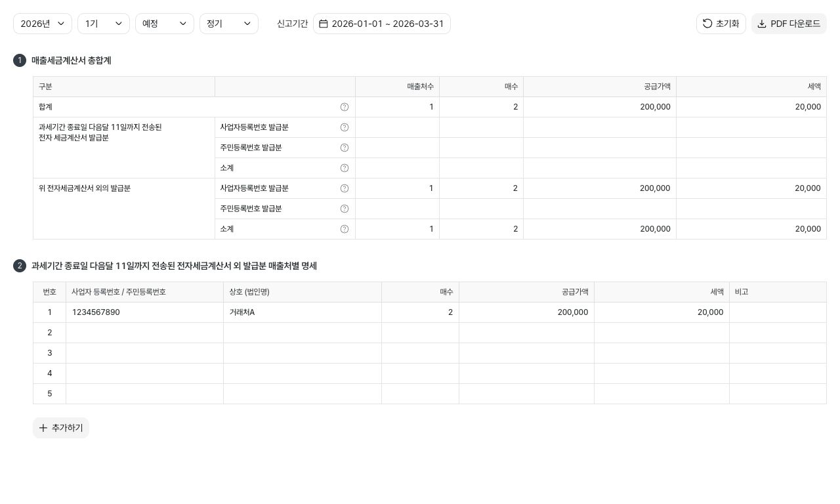Click help icon for 소계 under 위 전자세금계산서 외의 발급분
The image size is (840, 504).
coord(345,229)
